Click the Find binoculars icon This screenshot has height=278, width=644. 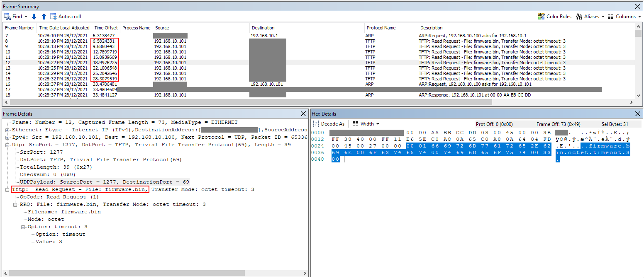7,17
